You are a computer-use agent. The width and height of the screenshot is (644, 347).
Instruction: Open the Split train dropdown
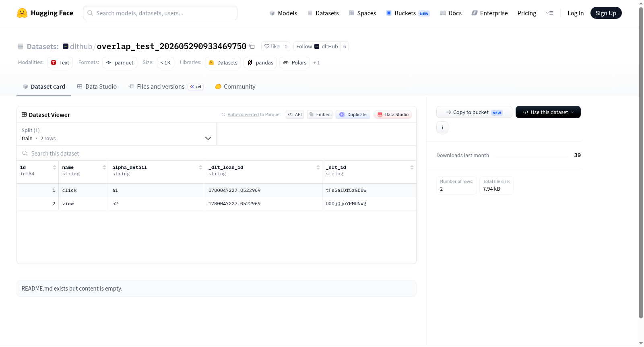pyautogui.click(x=116, y=134)
